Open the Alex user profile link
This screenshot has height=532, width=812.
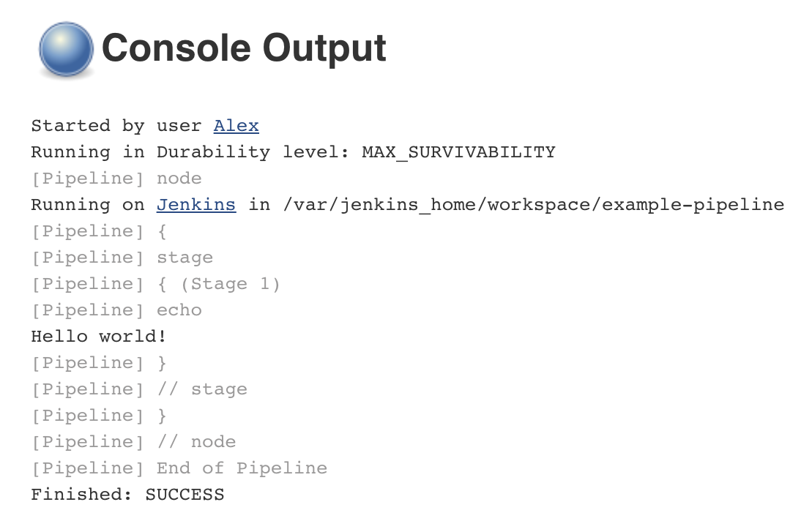(x=236, y=126)
